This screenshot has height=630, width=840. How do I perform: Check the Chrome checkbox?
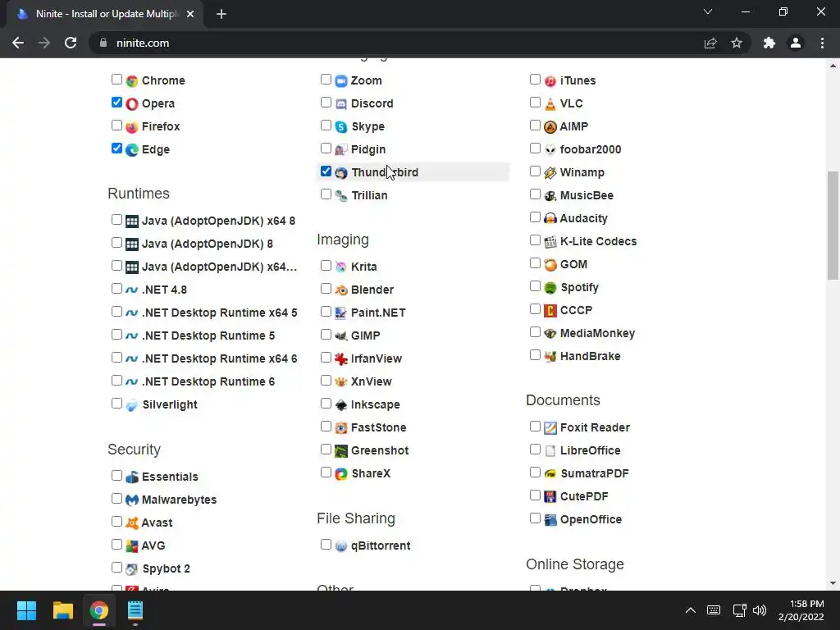click(116, 80)
